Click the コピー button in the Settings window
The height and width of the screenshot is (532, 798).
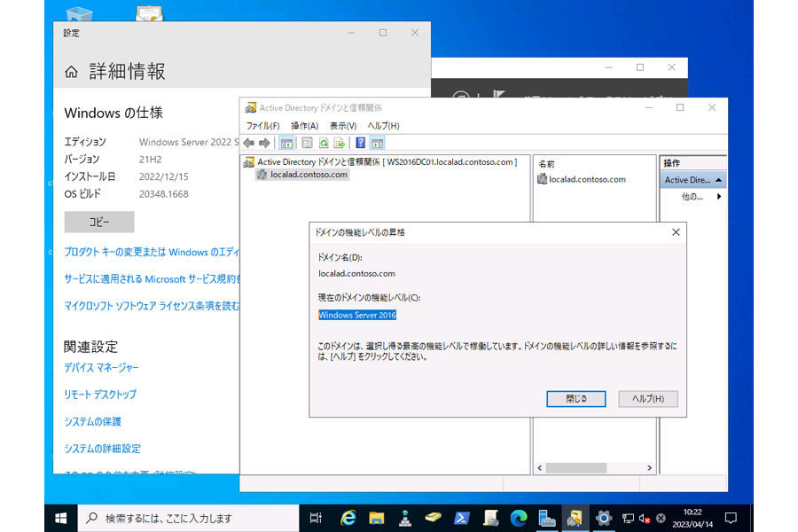(99, 222)
